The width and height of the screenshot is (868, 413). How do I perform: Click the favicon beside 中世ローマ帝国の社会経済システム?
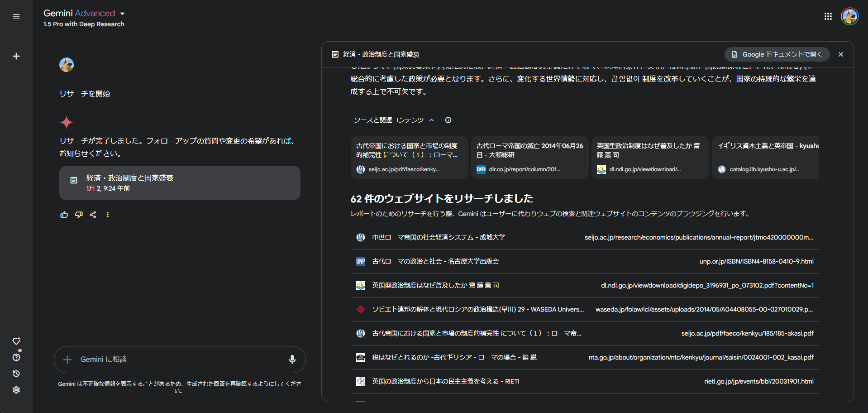tap(361, 237)
